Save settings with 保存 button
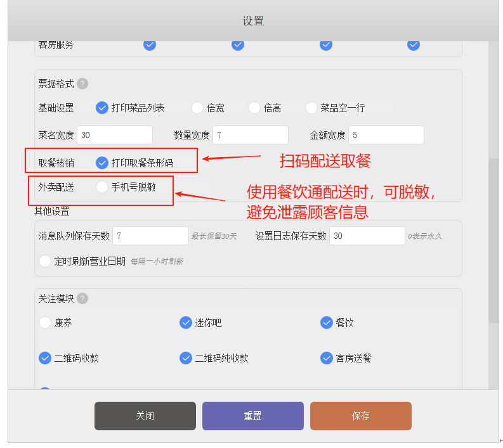Screen dimensions: 503x448 click(361, 416)
